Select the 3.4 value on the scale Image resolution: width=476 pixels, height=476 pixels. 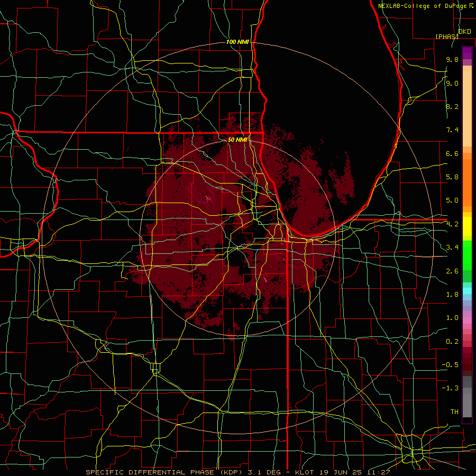click(x=452, y=247)
